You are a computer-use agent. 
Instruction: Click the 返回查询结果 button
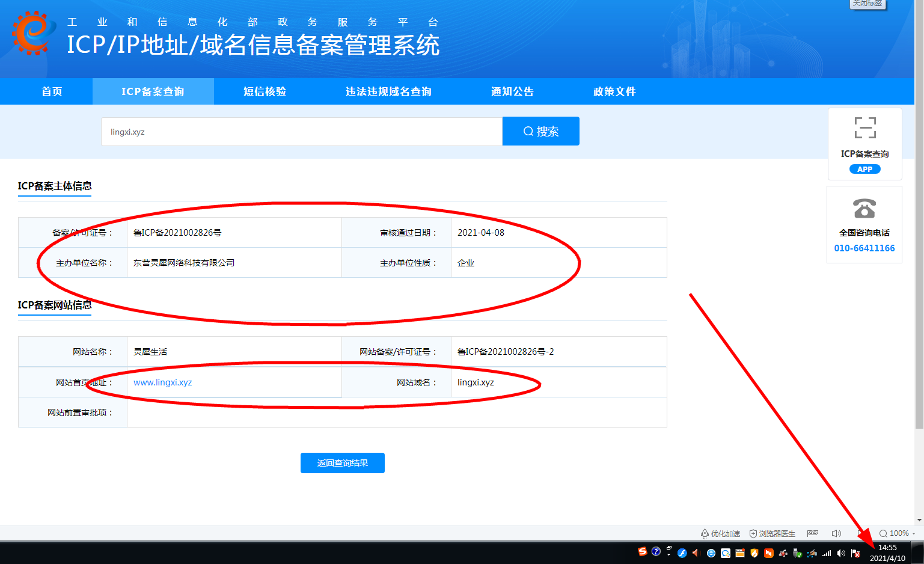[x=343, y=463]
